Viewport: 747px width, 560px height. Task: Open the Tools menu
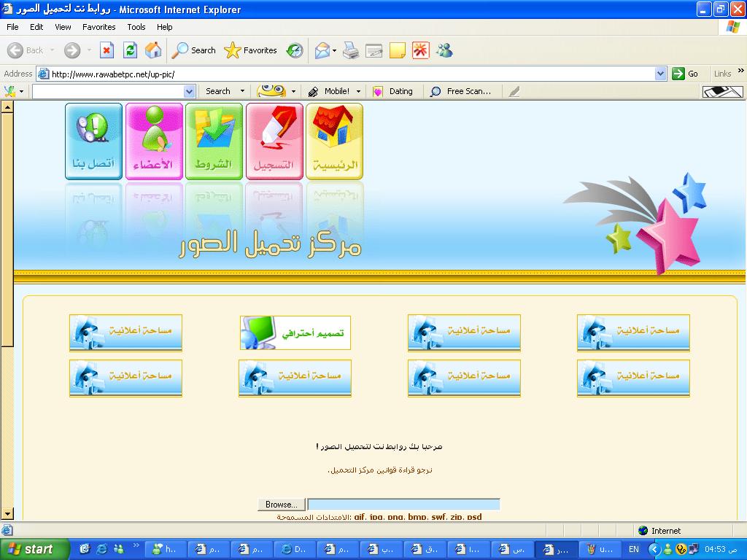(136, 27)
